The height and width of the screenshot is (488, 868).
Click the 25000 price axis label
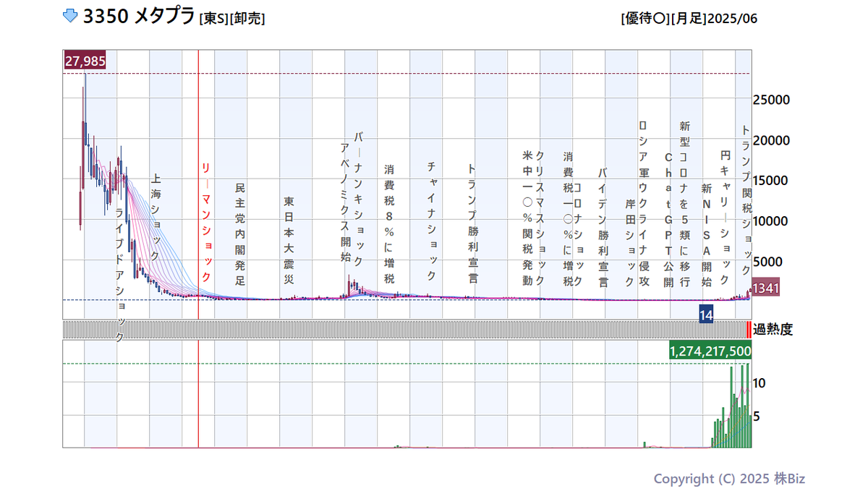773,100
